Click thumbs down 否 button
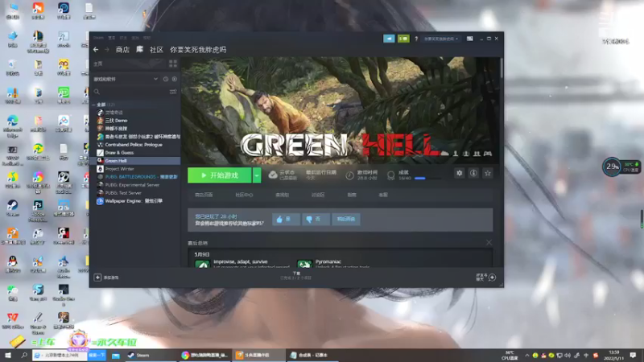The image size is (644, 362). (316, 219)
